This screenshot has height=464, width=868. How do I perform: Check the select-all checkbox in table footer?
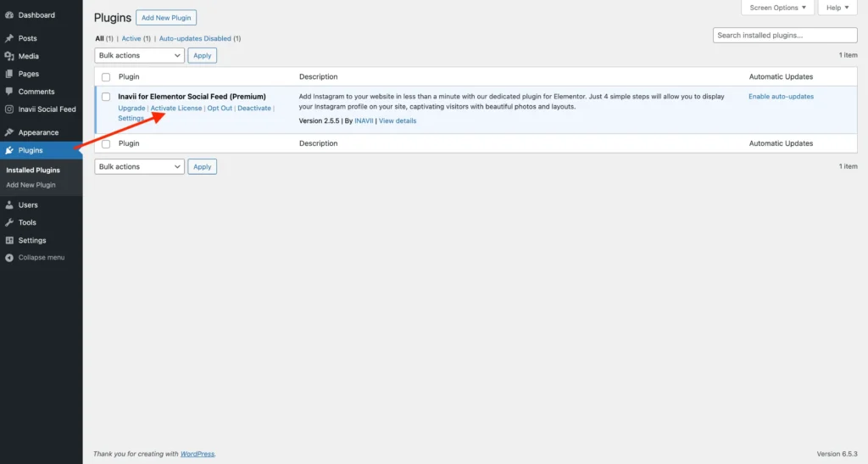click(106, 143)
